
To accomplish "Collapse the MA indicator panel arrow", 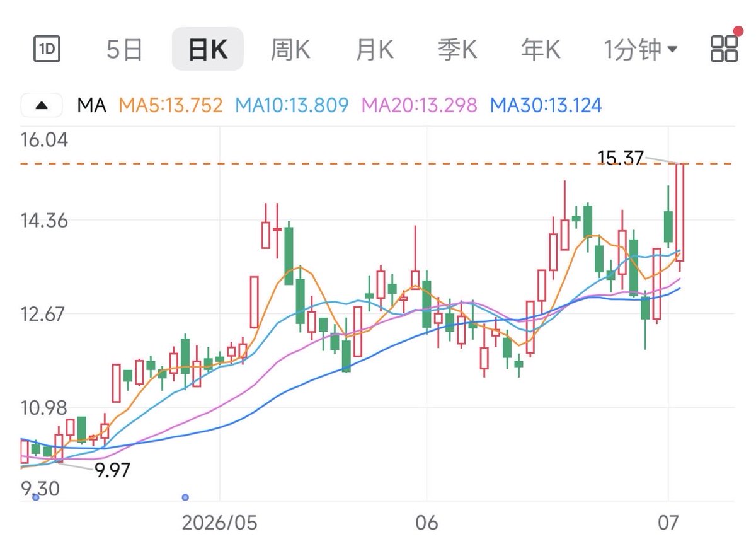I will [42, 105].
